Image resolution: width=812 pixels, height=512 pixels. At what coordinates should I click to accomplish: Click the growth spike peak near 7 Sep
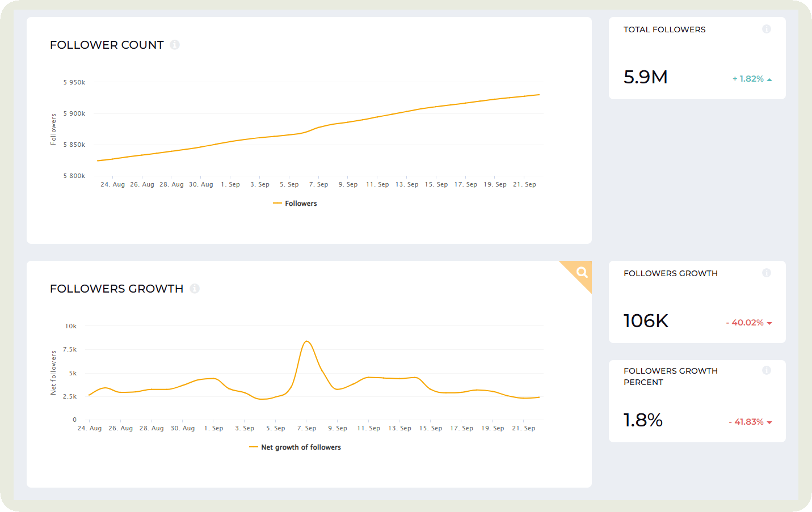[x=306, y=341]
